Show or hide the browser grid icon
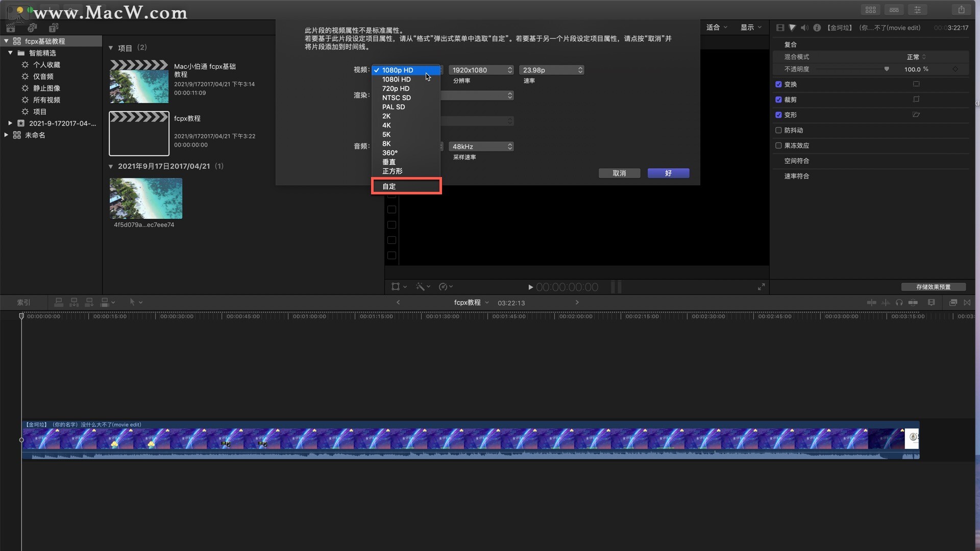This screenshot has width=980, height=551. pyautogui.click(x=870, y=10)
